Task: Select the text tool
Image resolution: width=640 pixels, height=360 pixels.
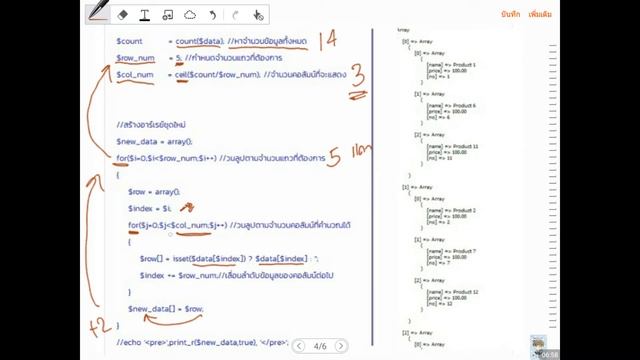Action: 144,16
